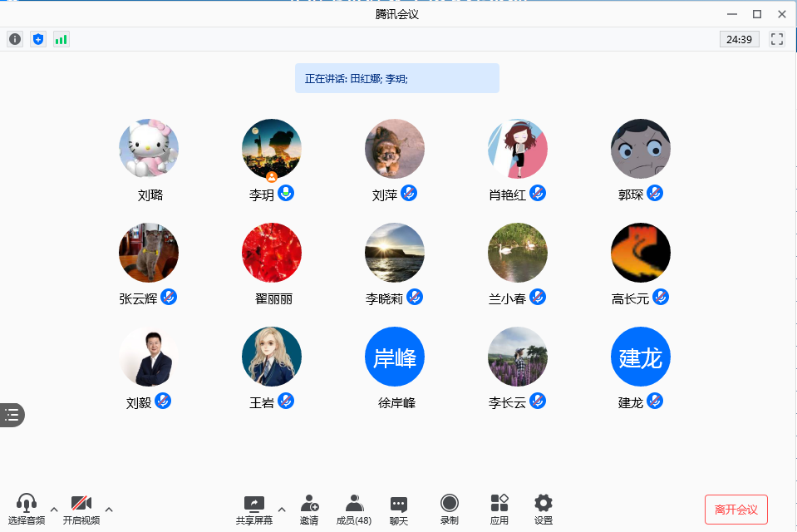Click the 24:39 meeting timer

click(739, 39)
